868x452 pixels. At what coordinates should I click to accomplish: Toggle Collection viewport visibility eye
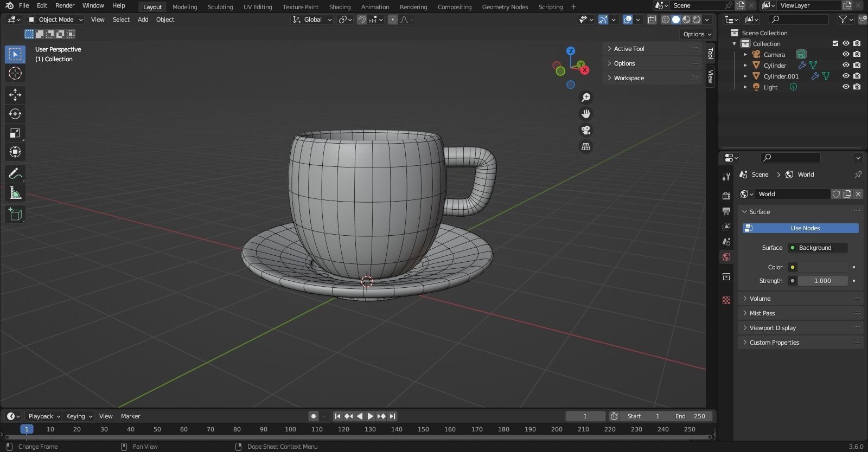coord(846,44)
